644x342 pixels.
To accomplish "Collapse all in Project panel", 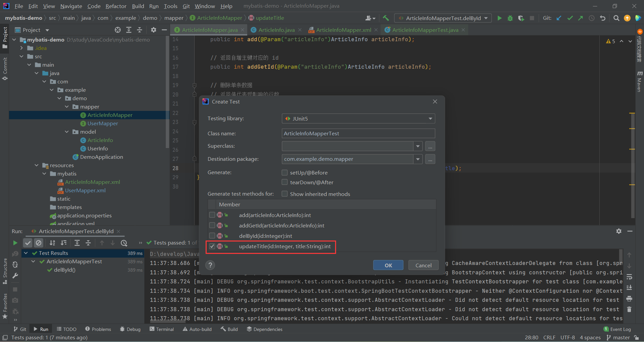I will coord(140,30).
